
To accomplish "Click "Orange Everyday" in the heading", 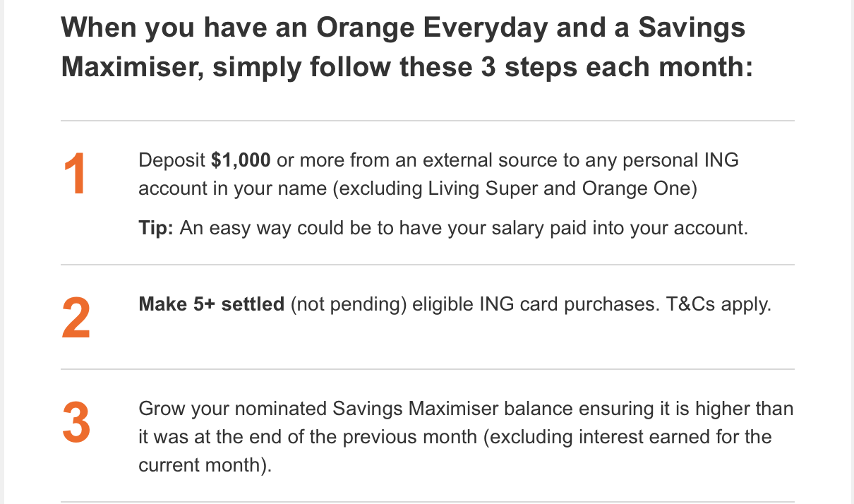I will coord(431,28).
